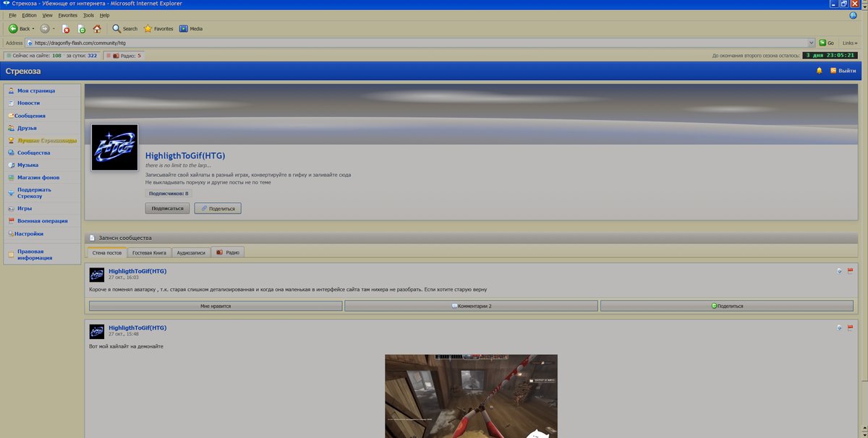Open the File menu
Viewport: 868px width, 438px height.
[12, 14]
